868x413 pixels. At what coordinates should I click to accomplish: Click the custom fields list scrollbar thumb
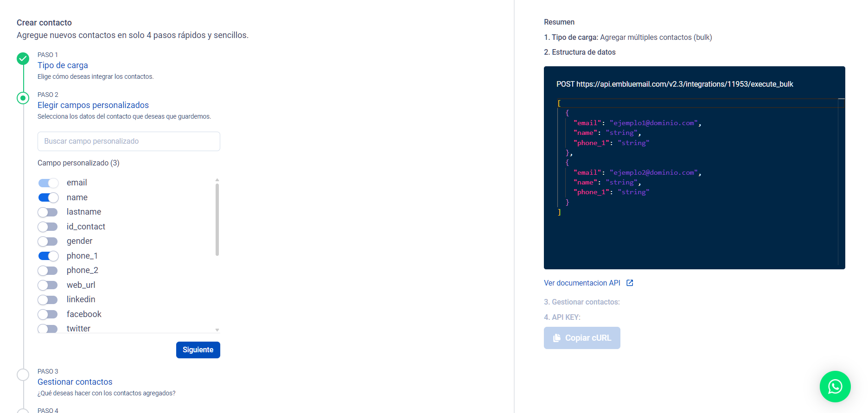[x=217, y=219]
